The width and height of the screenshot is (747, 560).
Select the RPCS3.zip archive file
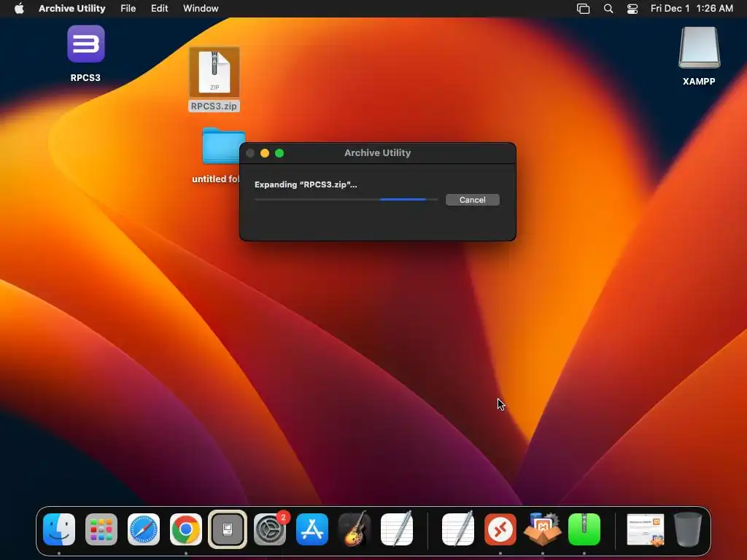coord(214,72)
